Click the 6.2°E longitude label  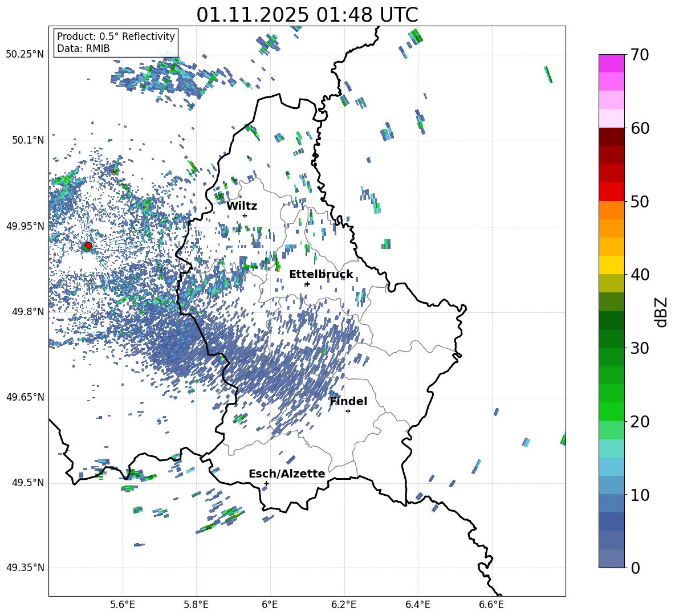344,605
